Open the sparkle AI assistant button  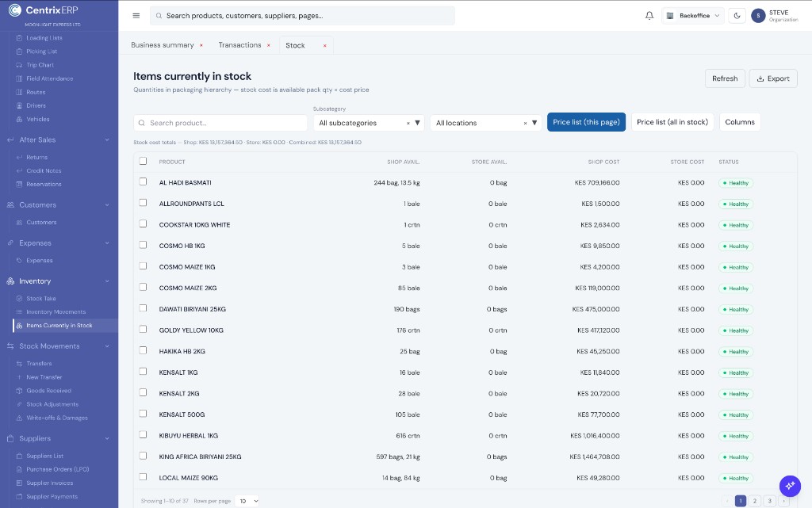(x=790, y=486)
